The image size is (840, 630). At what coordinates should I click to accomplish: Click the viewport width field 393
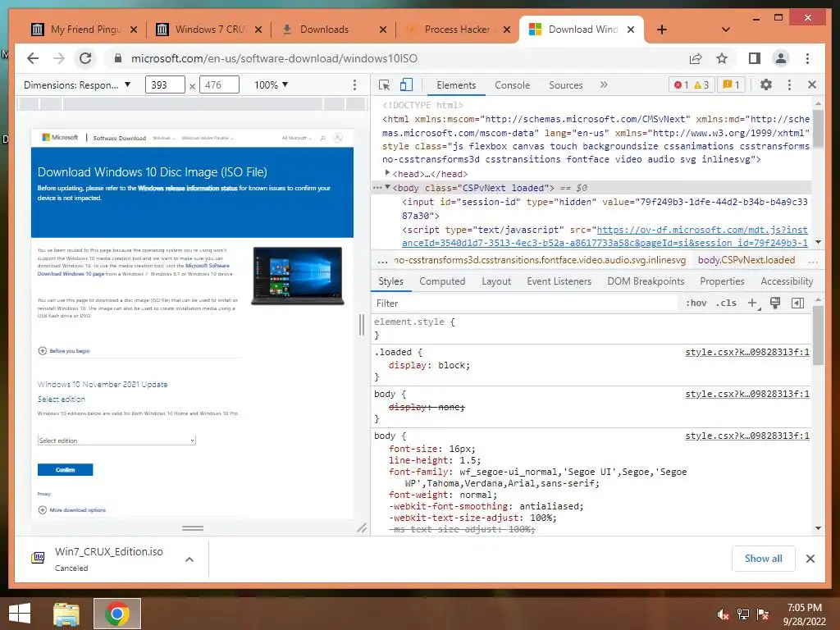164,84
